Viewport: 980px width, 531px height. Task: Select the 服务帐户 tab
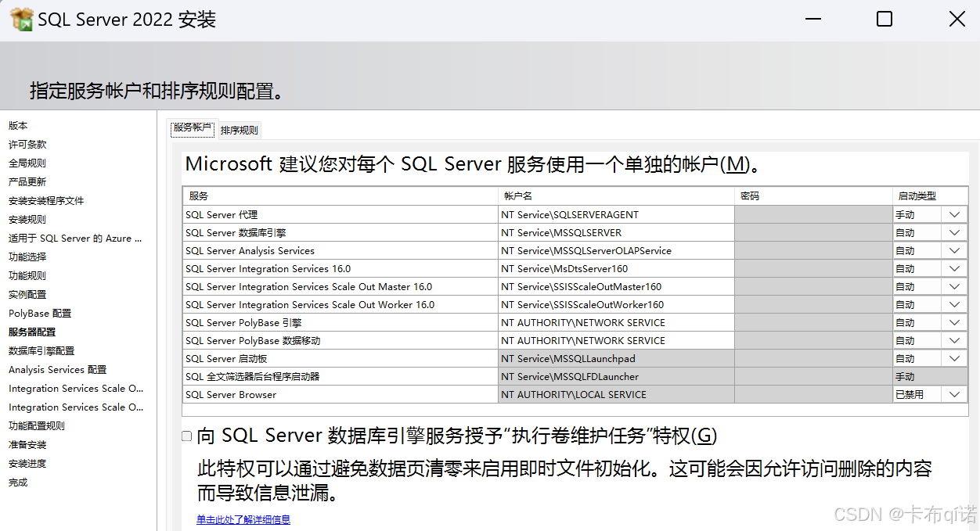click(x=192, y=130)
